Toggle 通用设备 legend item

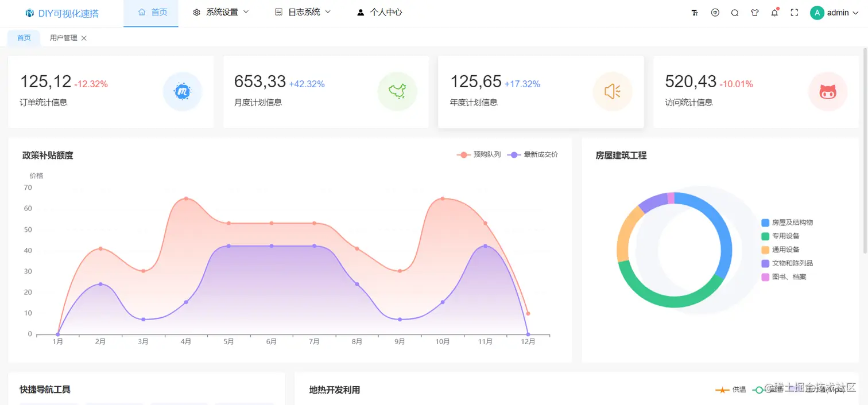click(780, 250)
